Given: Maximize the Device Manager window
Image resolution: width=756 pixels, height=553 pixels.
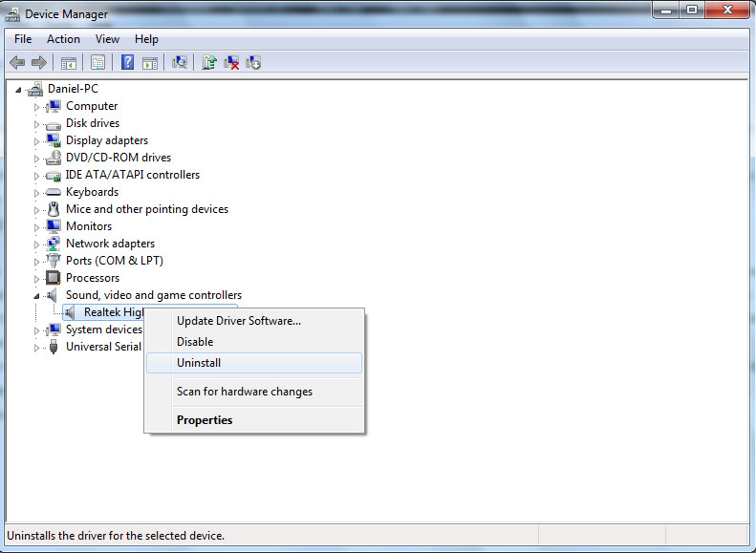Looking at the screenshot, I should [x=692, y=11].
